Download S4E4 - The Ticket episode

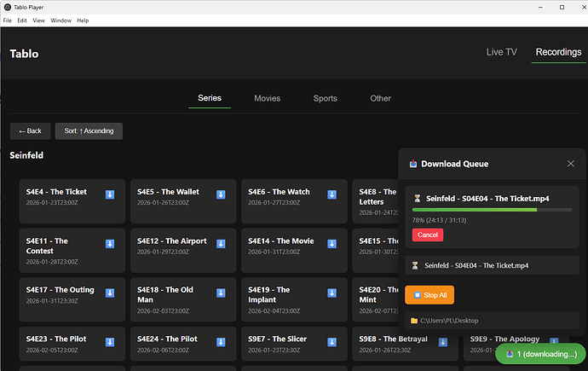pos(110,194)
